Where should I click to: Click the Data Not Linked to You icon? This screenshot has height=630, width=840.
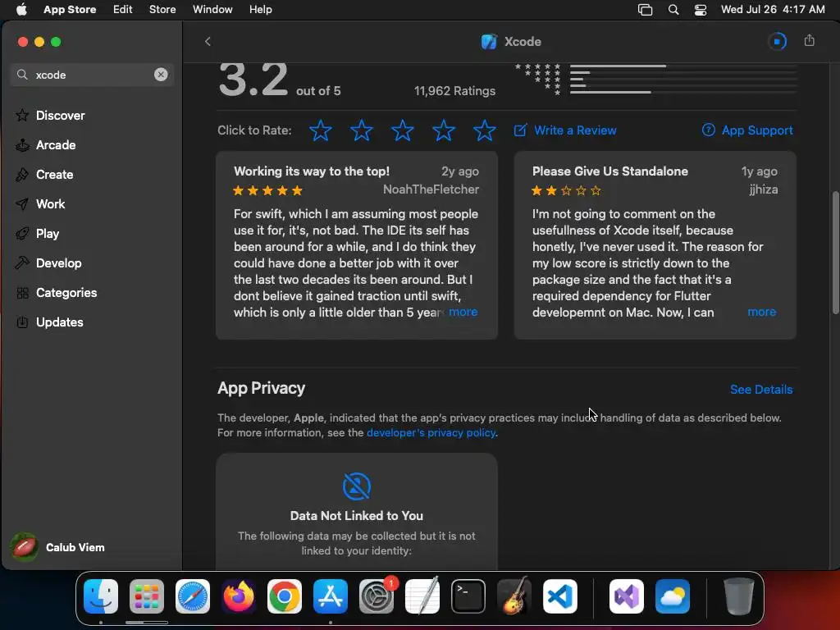coord(357,486)
